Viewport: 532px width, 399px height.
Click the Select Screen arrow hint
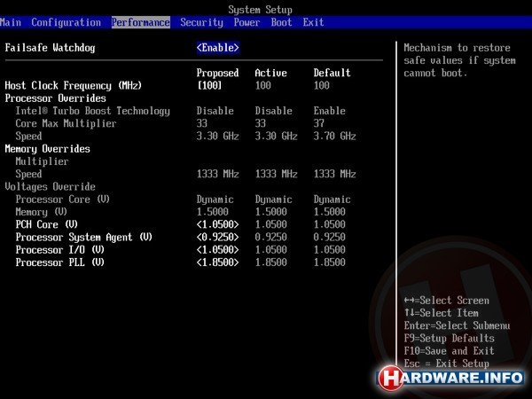[x=447, y=301]
